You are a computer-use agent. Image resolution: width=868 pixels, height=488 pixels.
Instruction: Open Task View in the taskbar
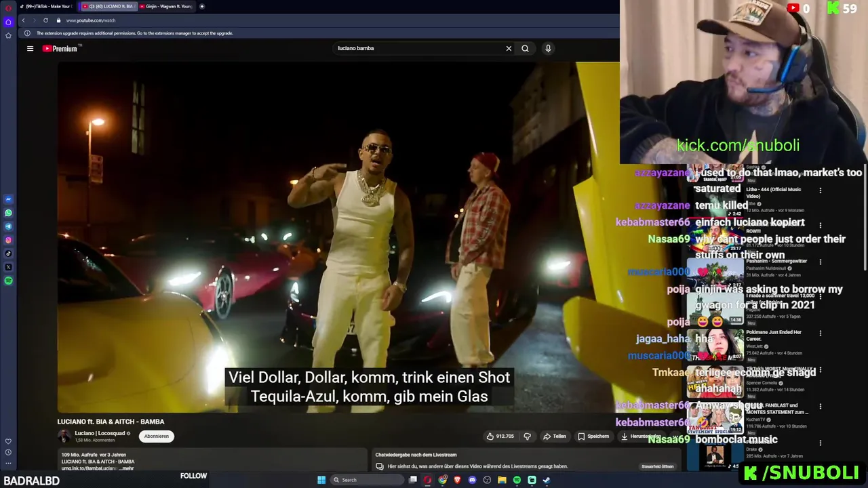(412, 480)
